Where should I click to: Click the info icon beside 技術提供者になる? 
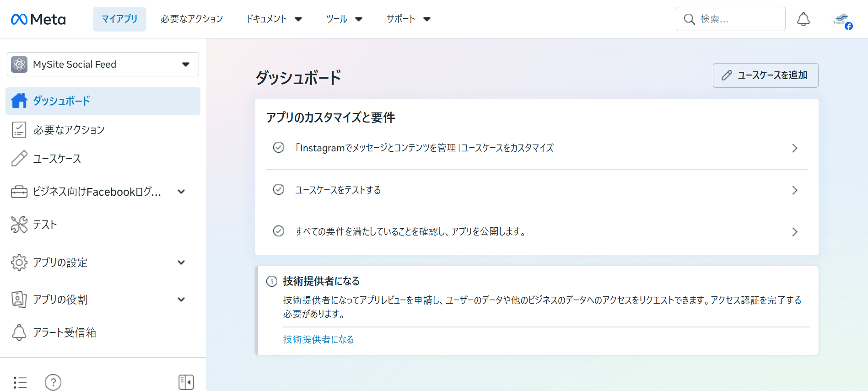[x=272, y=281]
